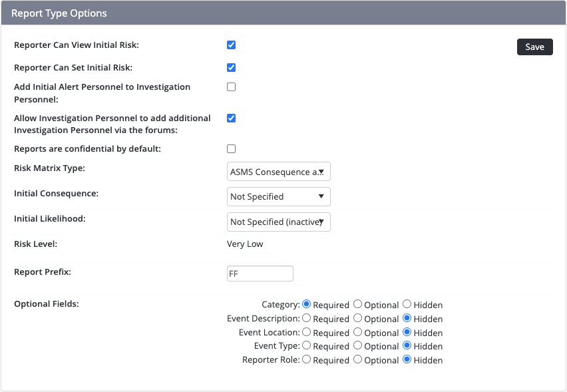
Task: Make Event Location Required
Action: [x=306, y=332]
